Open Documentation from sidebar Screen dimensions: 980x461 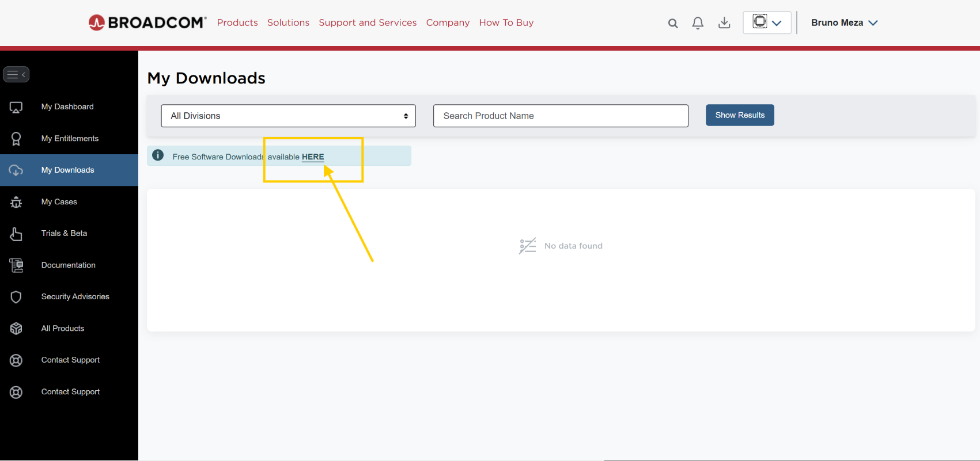tap(69, 265)
